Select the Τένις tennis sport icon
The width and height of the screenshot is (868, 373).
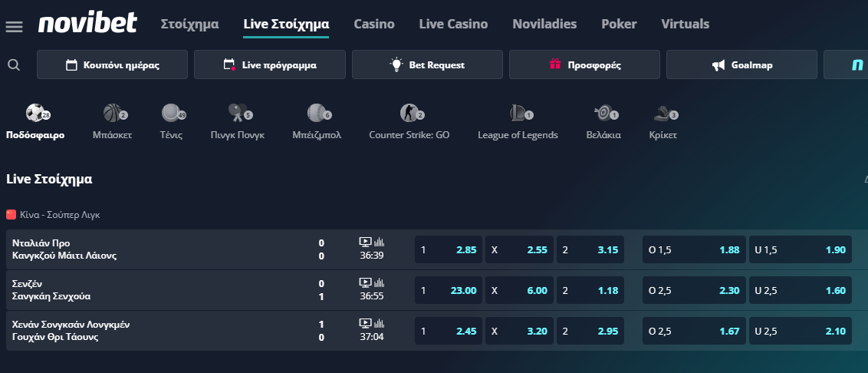pos(171,114)
